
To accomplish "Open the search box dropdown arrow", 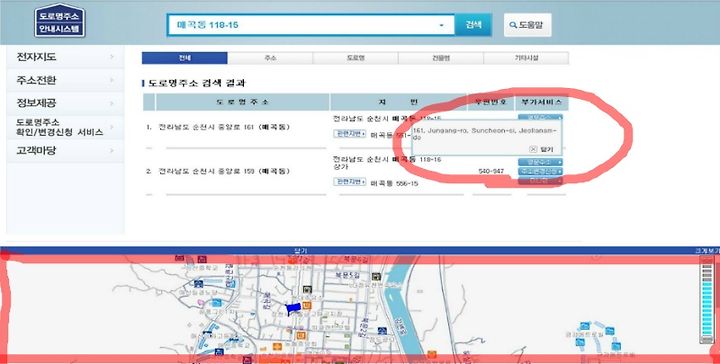I will pyautogui.click(x=441, y=25).
